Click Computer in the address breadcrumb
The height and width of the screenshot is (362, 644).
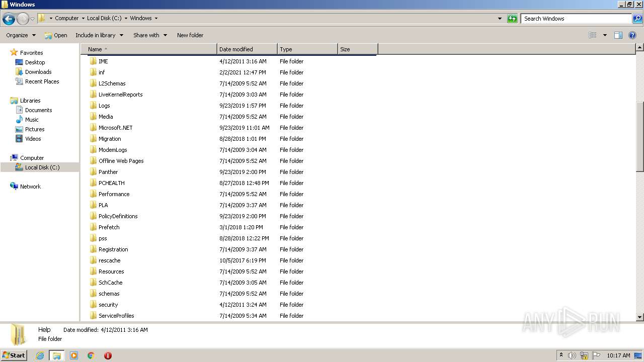[67, 18]
